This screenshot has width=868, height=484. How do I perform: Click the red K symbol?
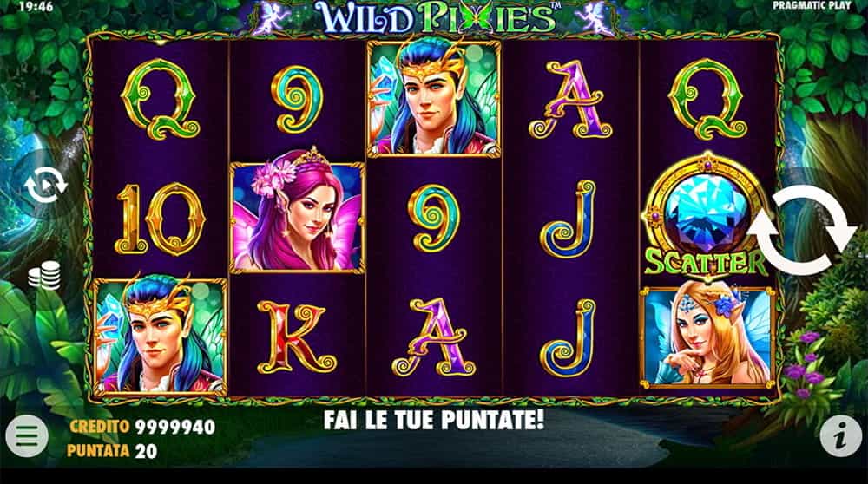(296, 337)
